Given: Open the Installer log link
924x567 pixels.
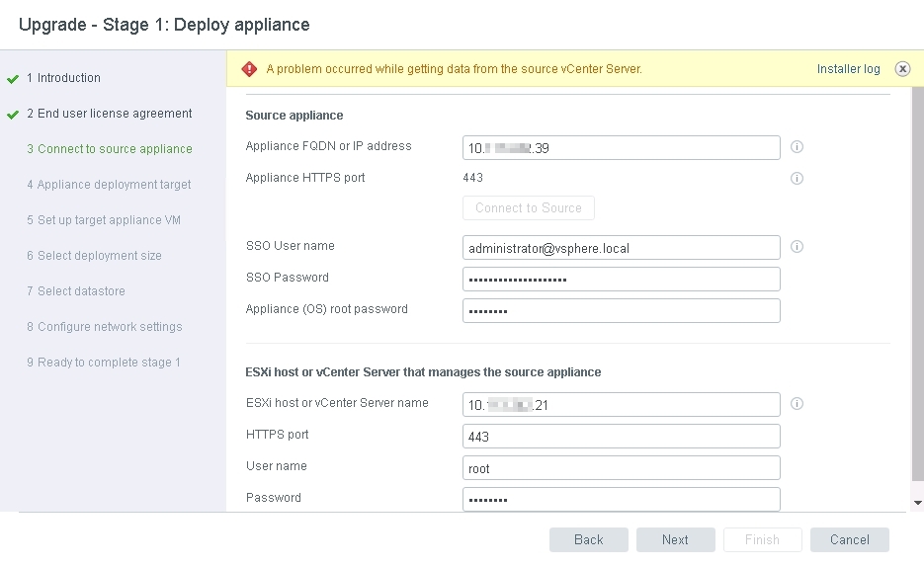Looking at the screenshot, I should [848, 69].
